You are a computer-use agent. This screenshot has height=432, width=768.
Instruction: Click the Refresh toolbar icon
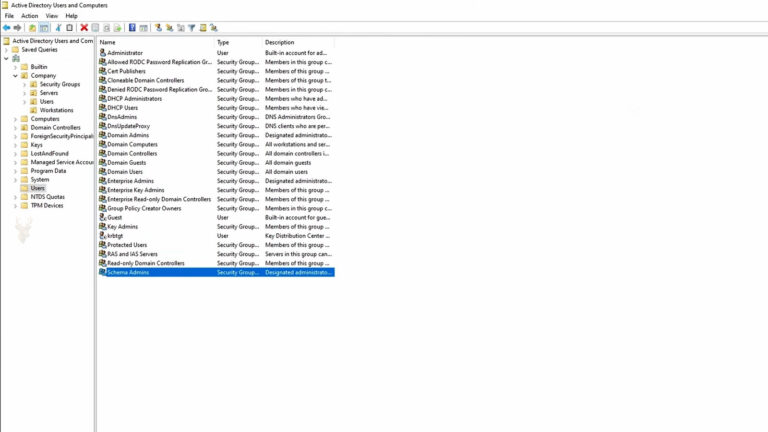pos(106,28)
